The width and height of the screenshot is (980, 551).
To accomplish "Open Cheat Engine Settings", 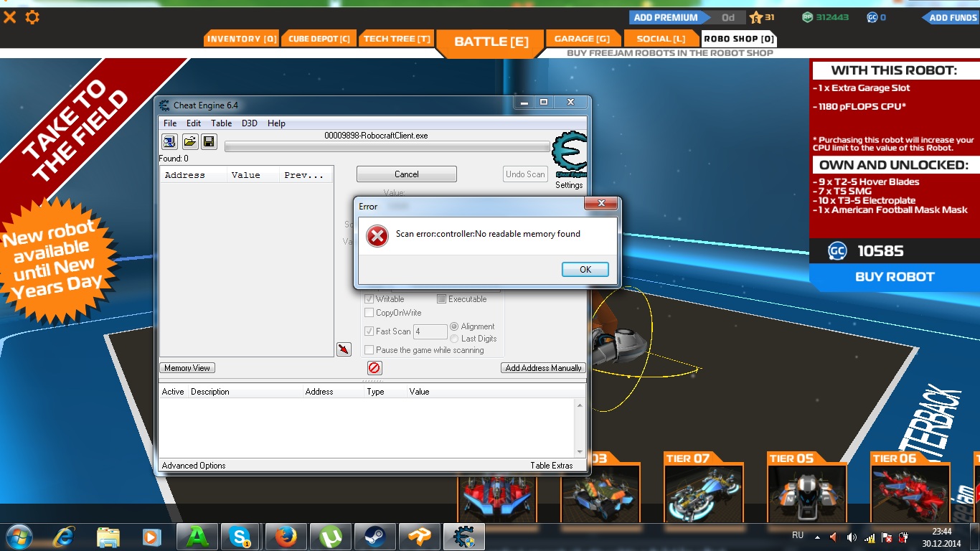I will click(569, 185).
